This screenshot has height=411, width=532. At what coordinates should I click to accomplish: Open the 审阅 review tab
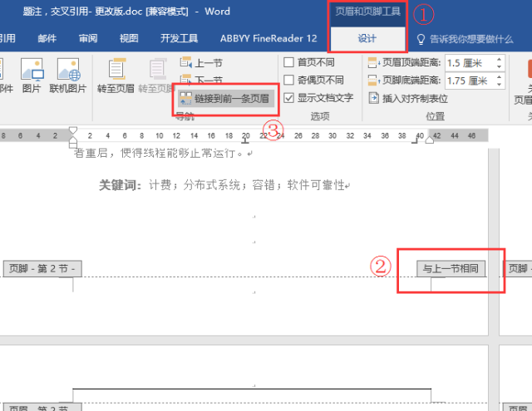tap(88, 38)
